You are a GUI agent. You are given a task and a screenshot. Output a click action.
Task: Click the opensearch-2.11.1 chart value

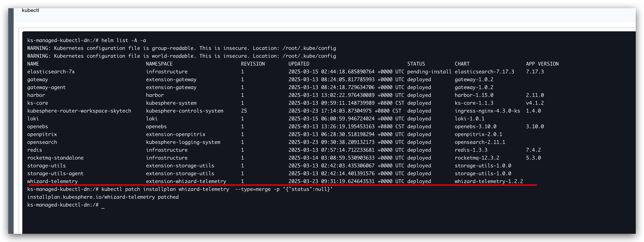pyautogui.click(x=480, y=142)
